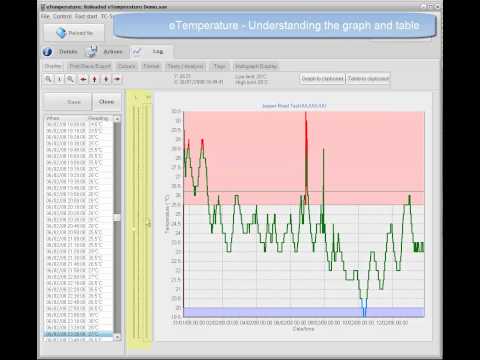Click left vertical slider handle in yellow panel
Screen dimensions: 480x360
134,229
